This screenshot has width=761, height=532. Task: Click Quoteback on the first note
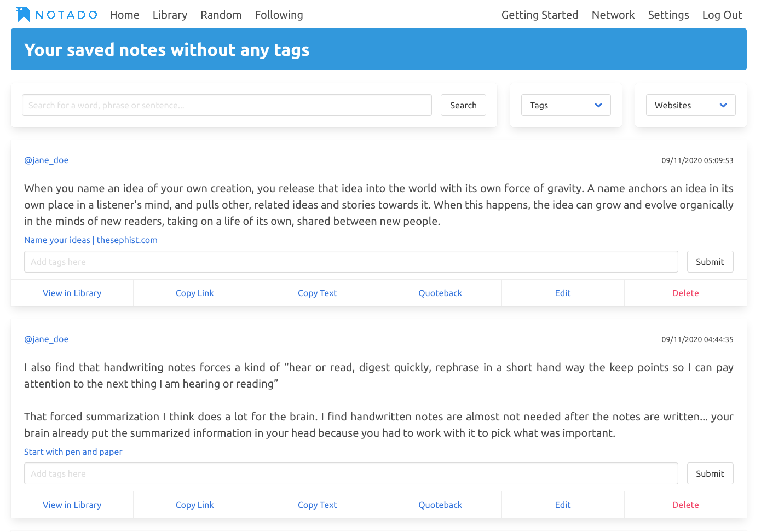(440, 293)
